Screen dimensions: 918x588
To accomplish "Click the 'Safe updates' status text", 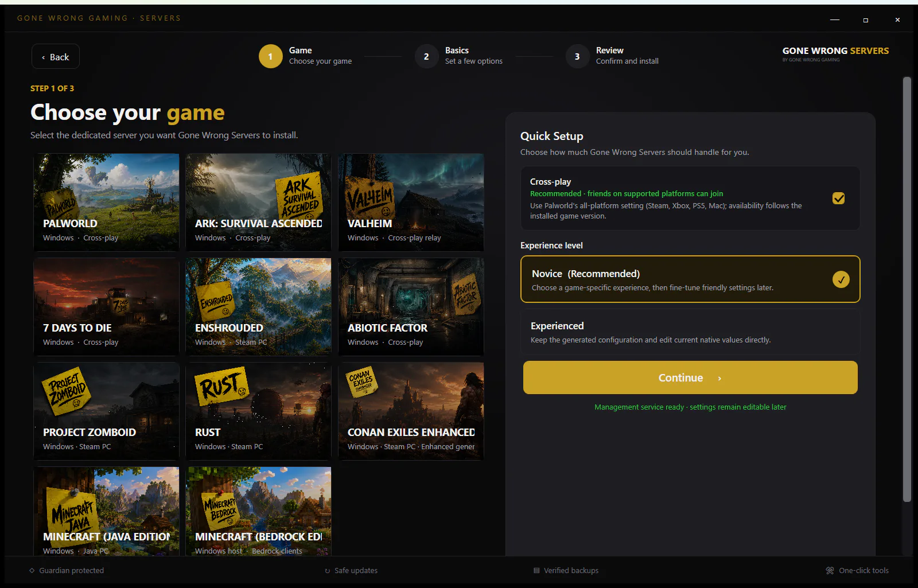I will pos(356,571).
